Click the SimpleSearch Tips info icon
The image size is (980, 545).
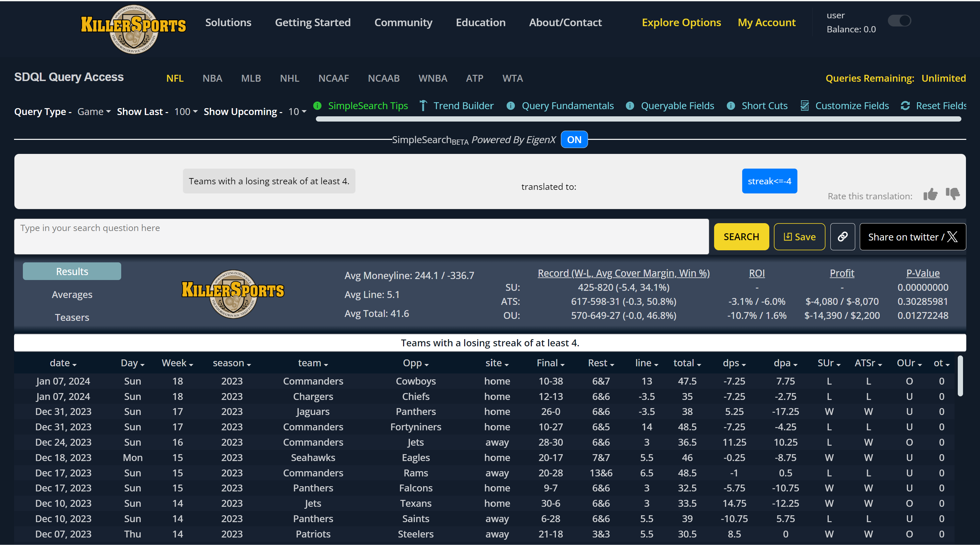coord(318,106)
